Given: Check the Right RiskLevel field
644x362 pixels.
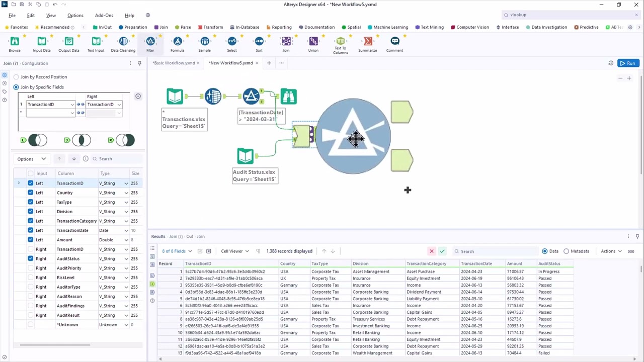Looking at the screenshot, I should pyautogui.click(x=31, y=278).
